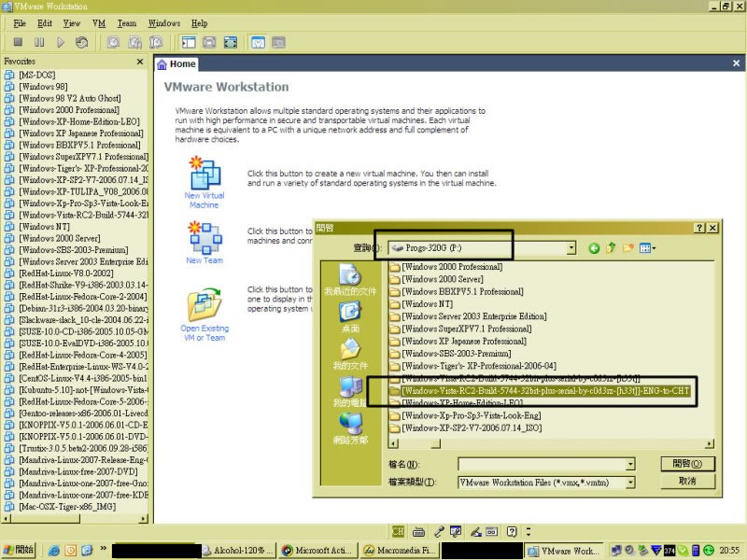Click the Reset toolbar icon
Image resolution: width=747 pixels, height=560 pixels.
(x=81, y=42)
